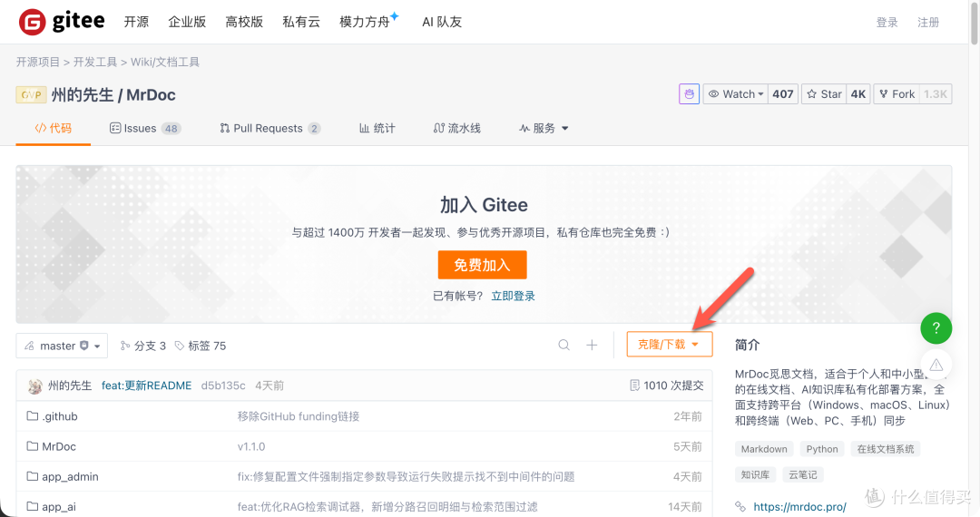Click the app_ai folder icon
Screen dimensions: 980x517
[x=33, y=506]
